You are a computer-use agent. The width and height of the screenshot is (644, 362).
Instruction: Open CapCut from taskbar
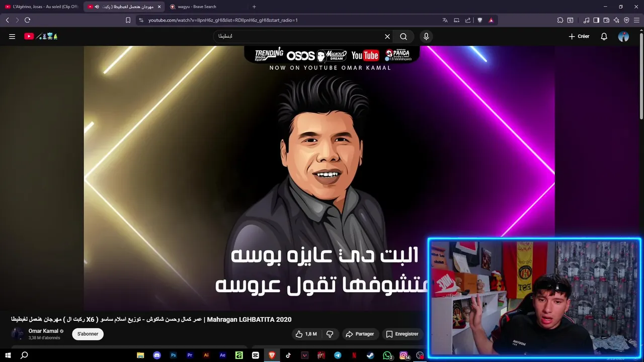(256, 355)
